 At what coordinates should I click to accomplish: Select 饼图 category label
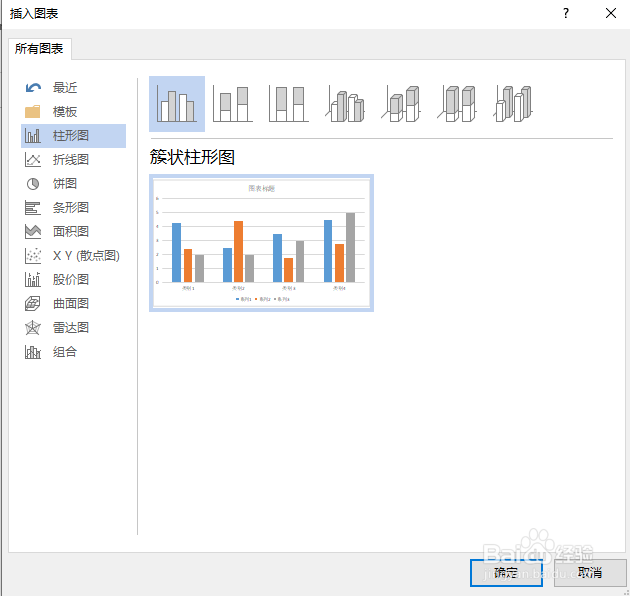65,184
